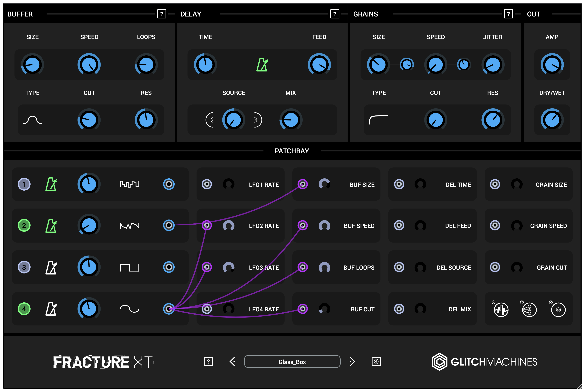
Task: Click the LFO 3 output jack
Action: pos(169,267)
